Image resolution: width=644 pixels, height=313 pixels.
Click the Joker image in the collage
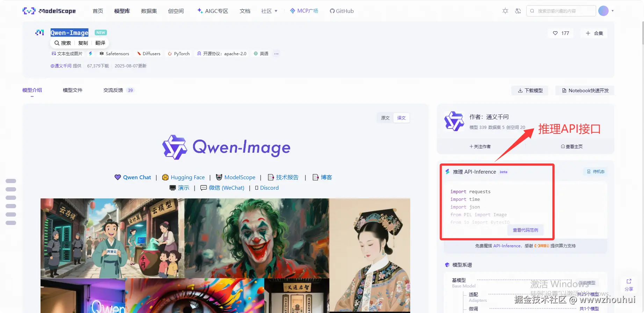pyautogui.click(x=257, y=238)
